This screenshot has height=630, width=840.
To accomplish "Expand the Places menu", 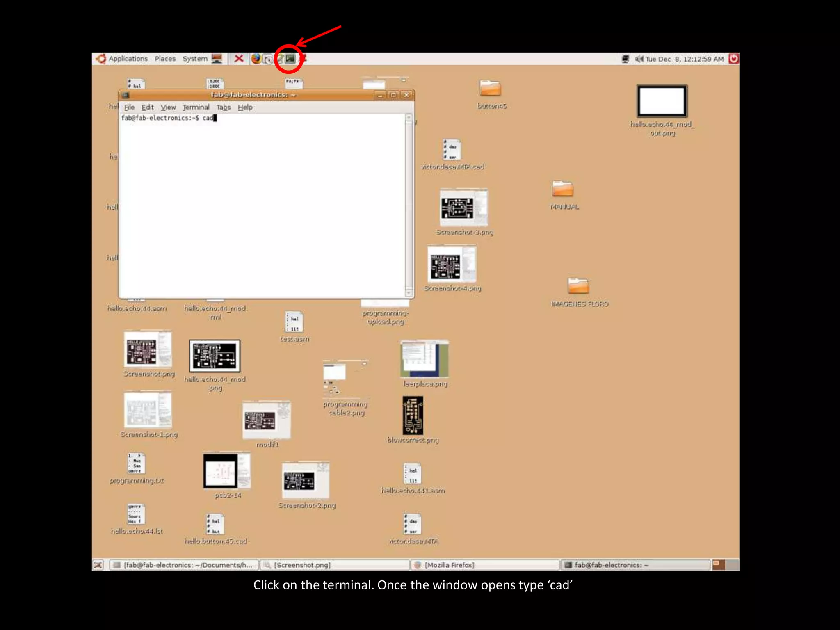I will [x=165, y=59].
